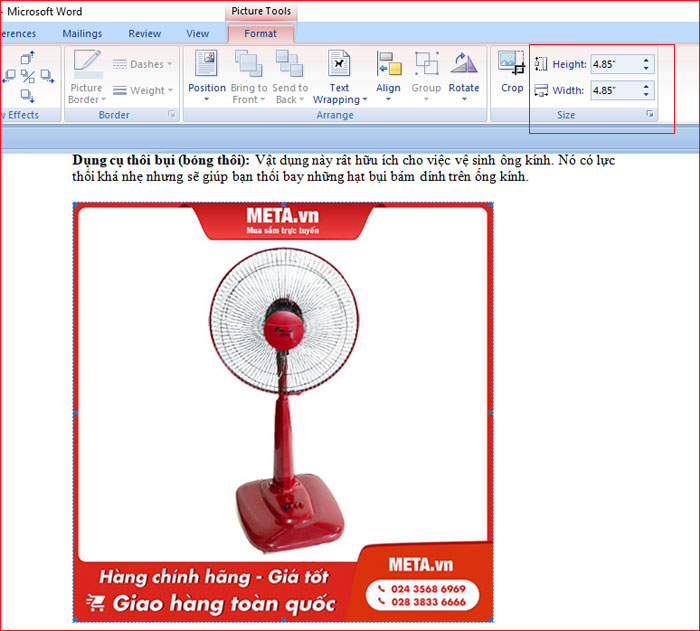The image size is (700, 631).
Task: Open Size group dialog launcher
Action: tap(650, 114)
